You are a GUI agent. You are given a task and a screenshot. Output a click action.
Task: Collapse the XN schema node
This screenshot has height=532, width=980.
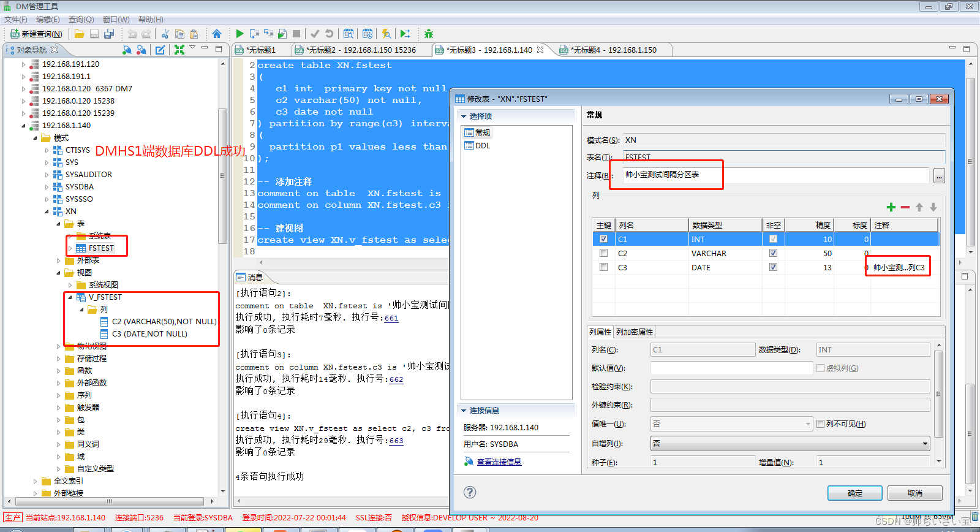point(47,211)
